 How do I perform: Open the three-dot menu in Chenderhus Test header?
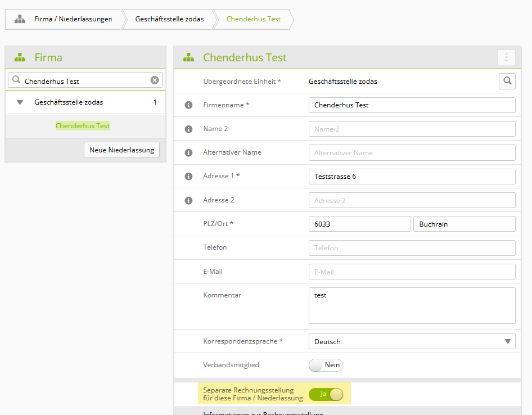click(506, 57)
